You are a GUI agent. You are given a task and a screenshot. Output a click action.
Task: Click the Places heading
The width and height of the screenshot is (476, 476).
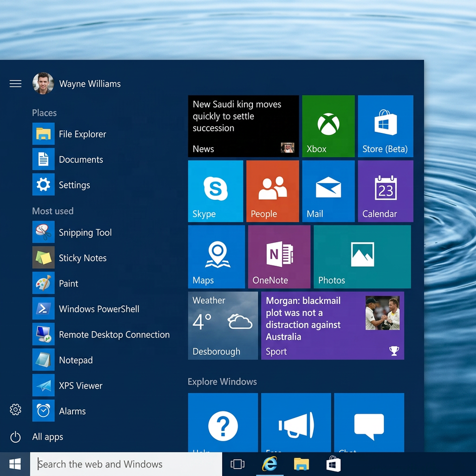coord(44,113)
